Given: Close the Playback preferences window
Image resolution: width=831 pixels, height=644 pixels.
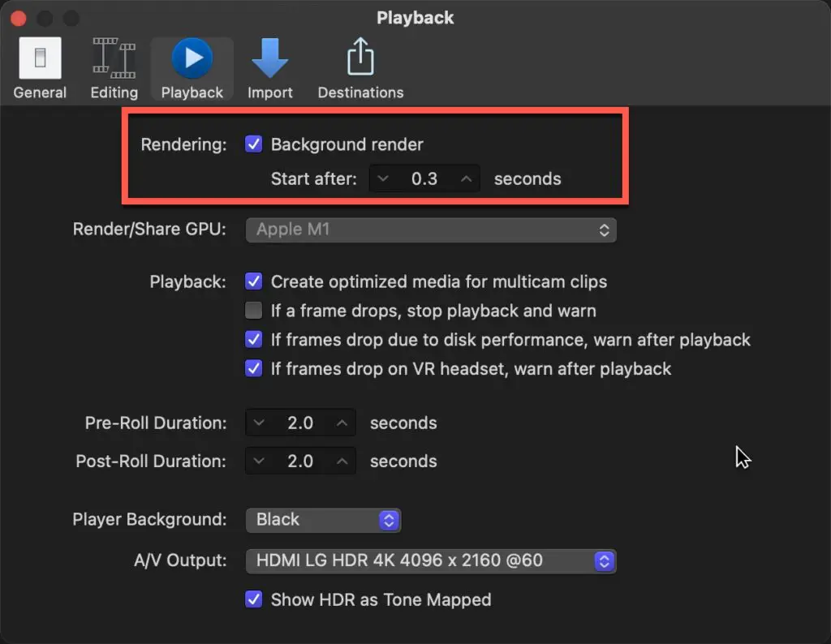Looking at the screenshot, I should click(x=19, y=19).
